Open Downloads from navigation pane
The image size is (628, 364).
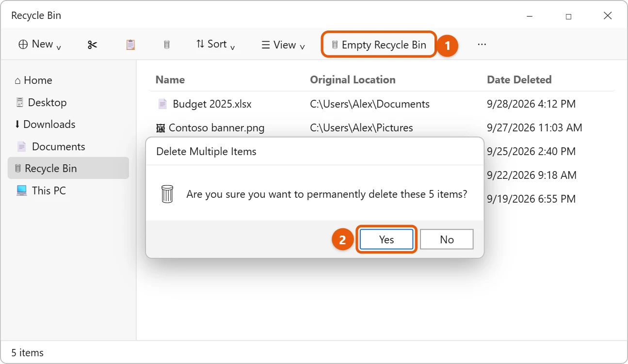[68, 125]
